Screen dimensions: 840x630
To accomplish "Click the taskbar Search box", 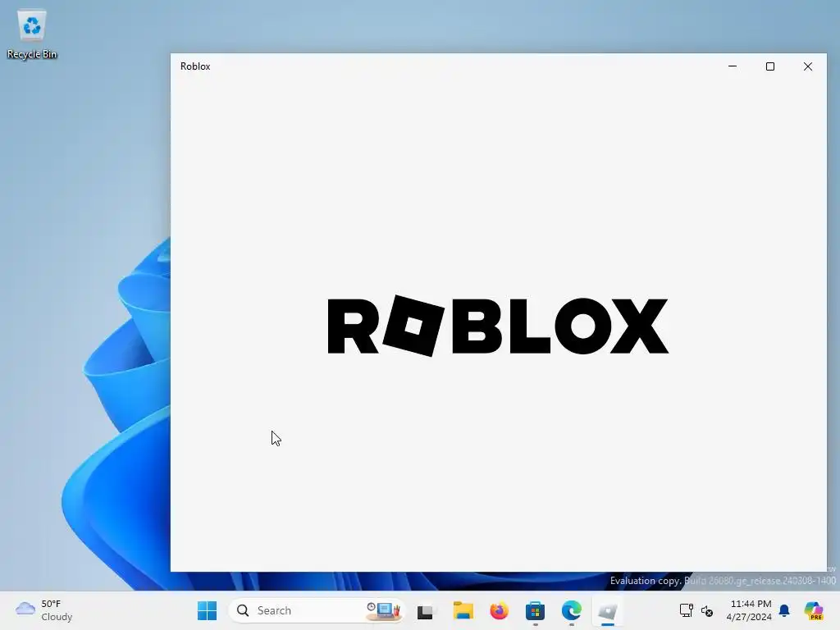I will (317, 610).
